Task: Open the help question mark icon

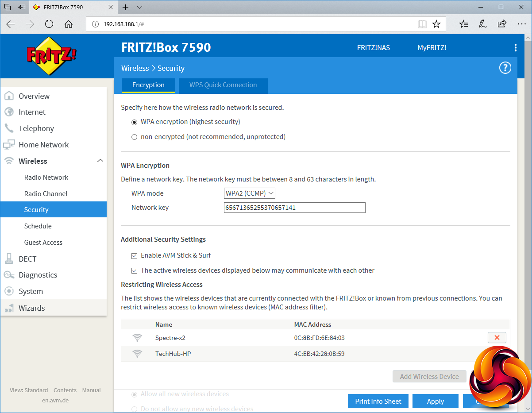Action: pyautogui.click(x=505, y=68)
